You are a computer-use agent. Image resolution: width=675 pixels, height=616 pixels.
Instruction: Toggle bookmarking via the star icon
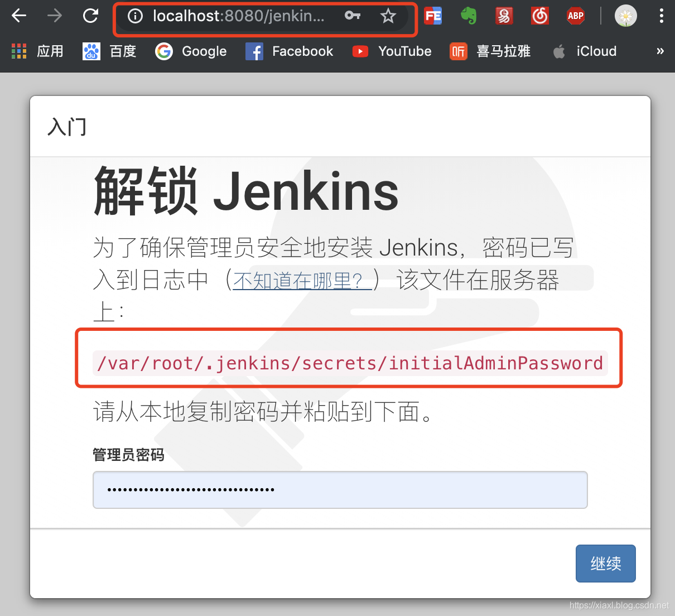tap(388, 16)
